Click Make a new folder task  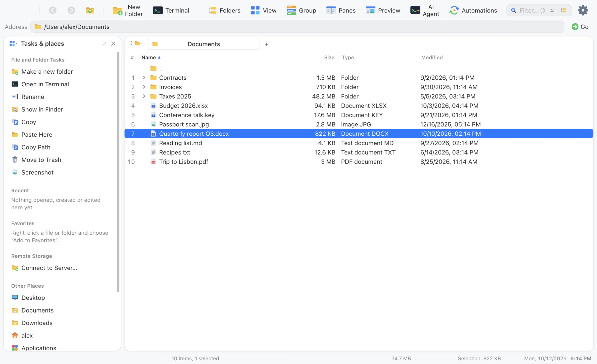tap(42, 72)
